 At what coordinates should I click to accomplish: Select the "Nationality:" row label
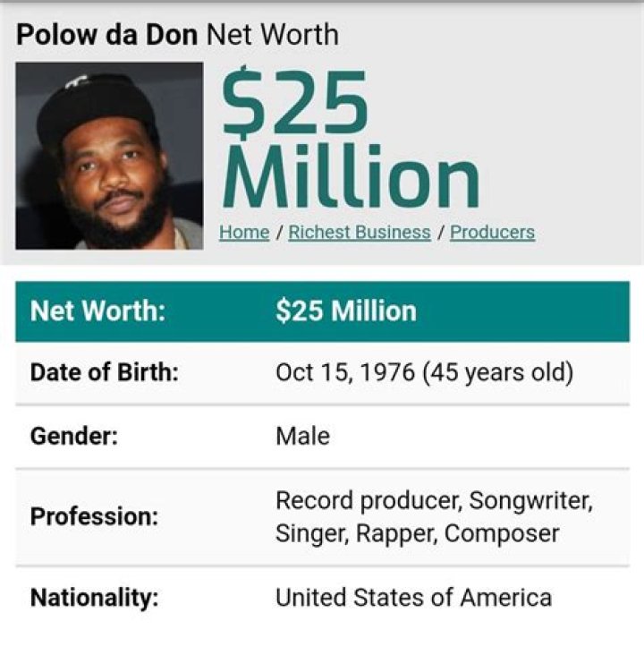pos(94,598)
